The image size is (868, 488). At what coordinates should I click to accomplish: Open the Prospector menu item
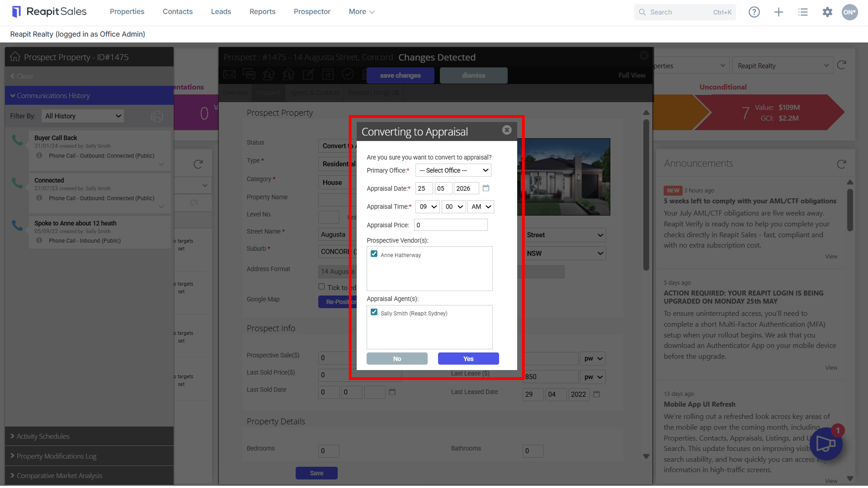(312, 11)
